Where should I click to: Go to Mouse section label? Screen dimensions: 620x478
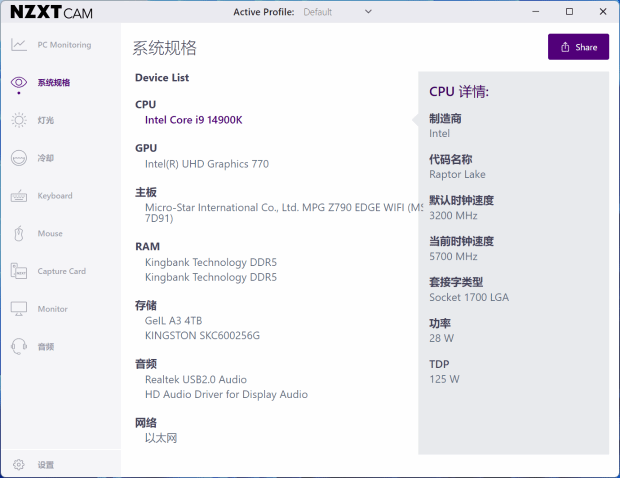pos(50,233)
